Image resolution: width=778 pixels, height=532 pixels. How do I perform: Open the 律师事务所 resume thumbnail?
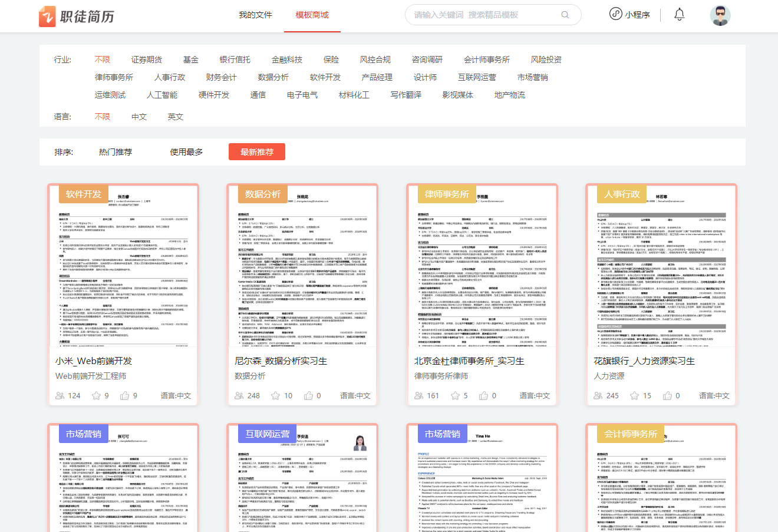[x=482, y=265]
